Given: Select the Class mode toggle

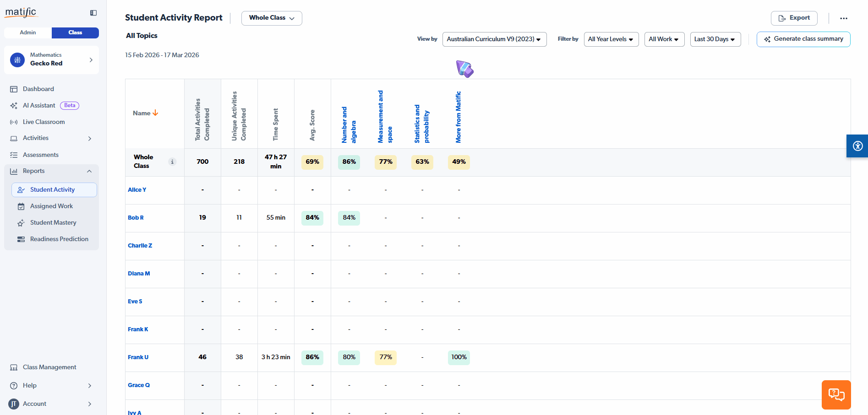Looking at the screenshot, I should [75, 32].
